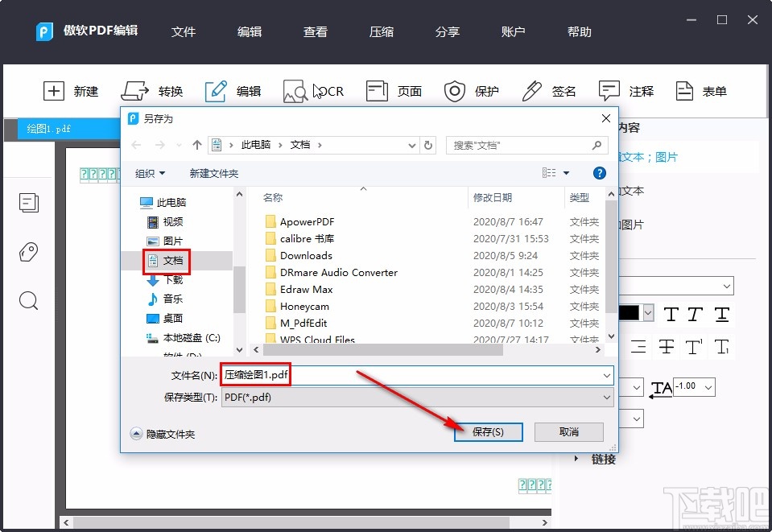
Task: Toggle bold text formatting
Action: (x=671, y=314)
